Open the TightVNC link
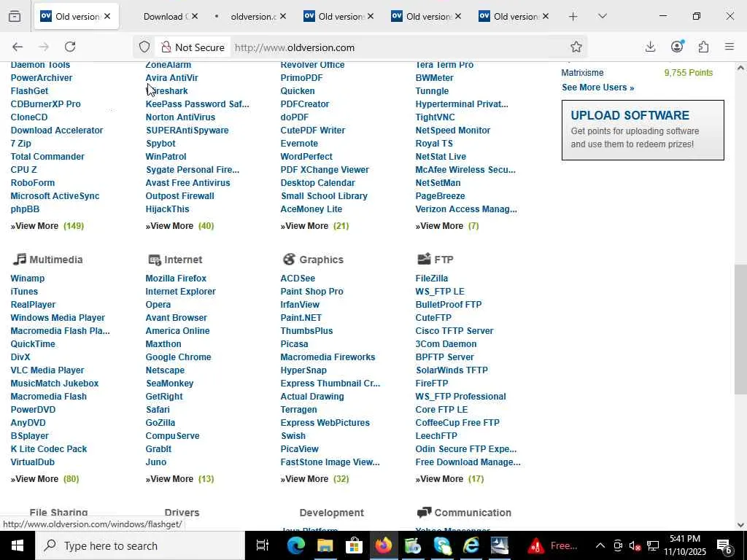747x560 pixels. pyautogui.click(x=435, y=117)
